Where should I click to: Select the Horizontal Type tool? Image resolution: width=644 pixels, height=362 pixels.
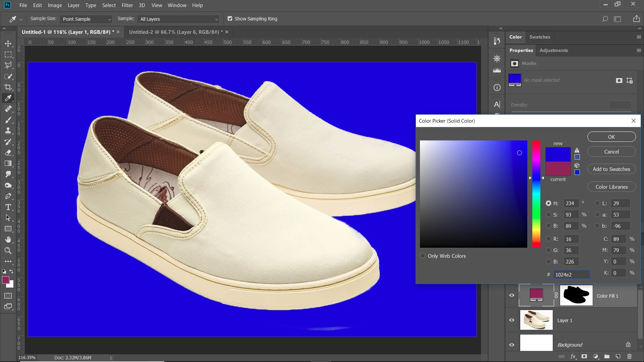8,207
